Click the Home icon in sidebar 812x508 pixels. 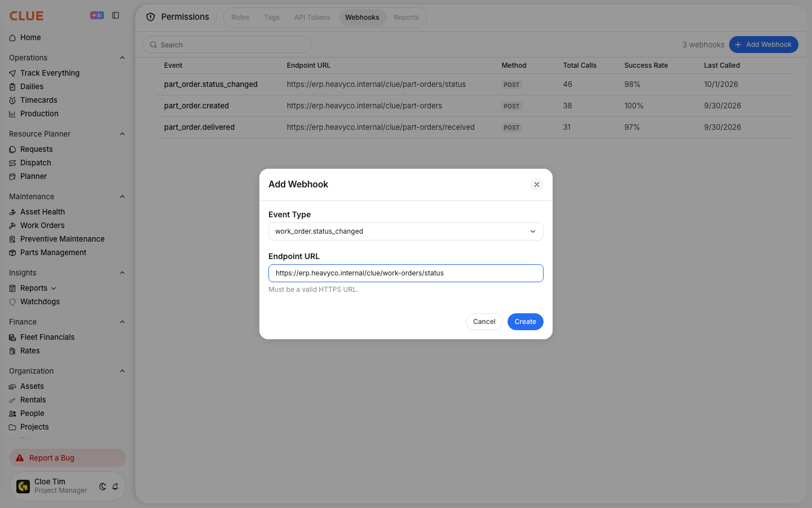point(12,38)
